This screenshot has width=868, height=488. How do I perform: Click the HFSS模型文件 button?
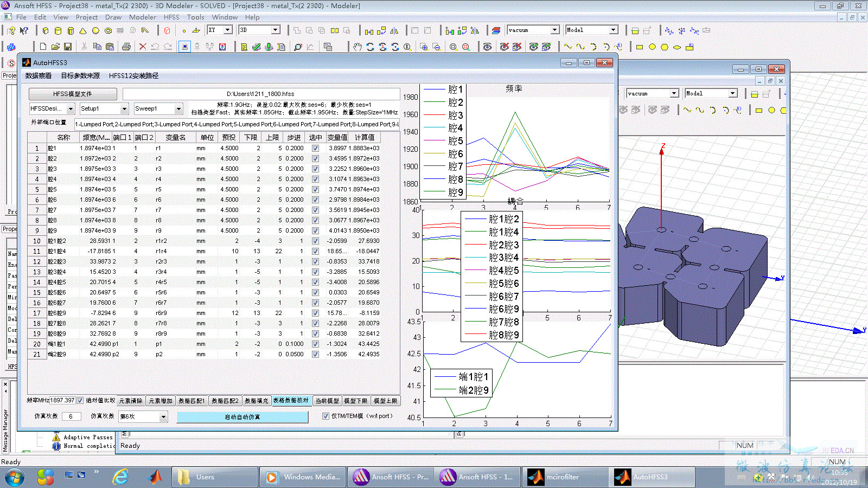(x=73, y=94)
